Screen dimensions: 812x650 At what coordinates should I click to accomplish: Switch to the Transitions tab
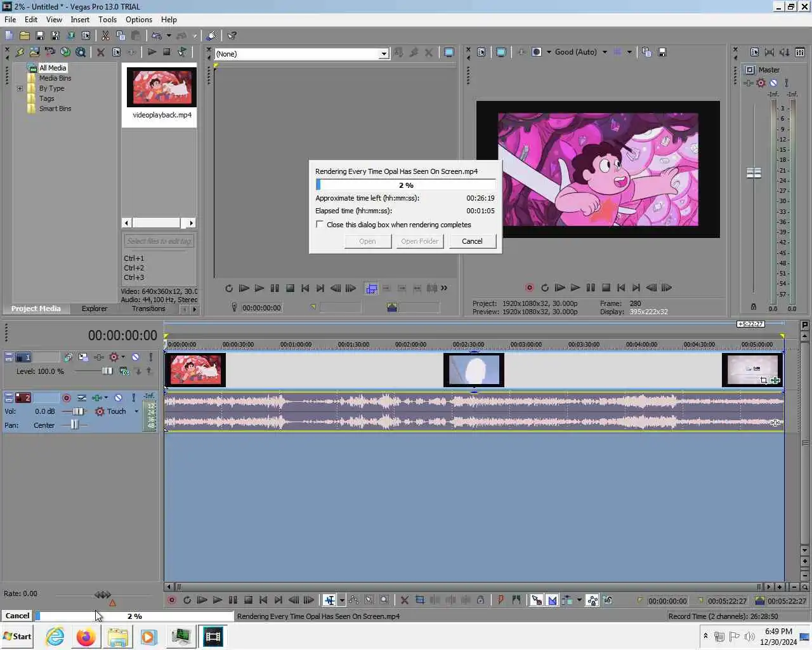coord(148,308)
